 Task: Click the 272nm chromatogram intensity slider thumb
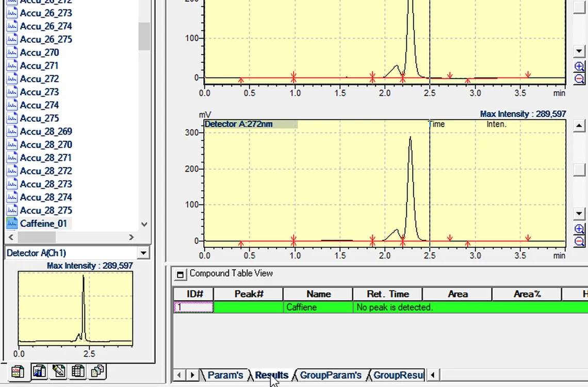tap(579, 170)
